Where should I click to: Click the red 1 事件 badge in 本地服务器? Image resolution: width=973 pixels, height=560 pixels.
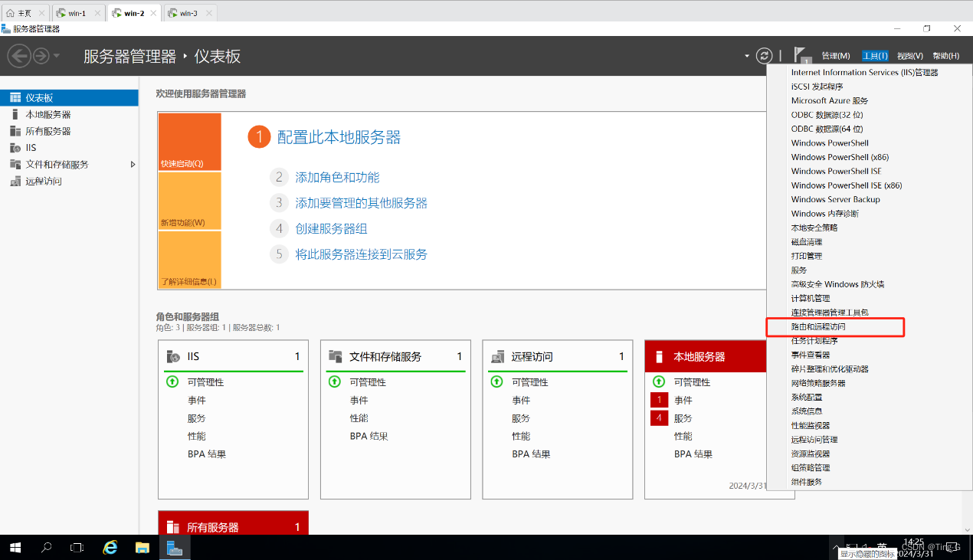[x=660, y=400]
